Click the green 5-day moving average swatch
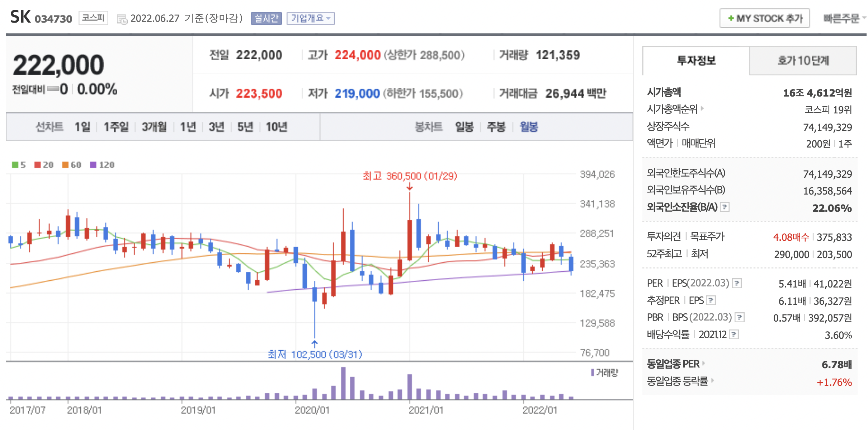Image resolution: width=868 pixels, height=430 pixels. [x=15, y=165]
